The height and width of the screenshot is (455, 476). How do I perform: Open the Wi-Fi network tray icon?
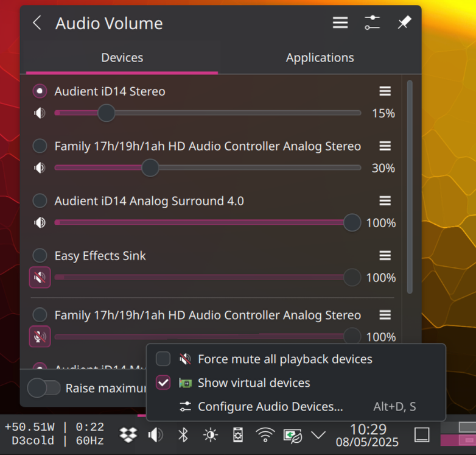265,435
